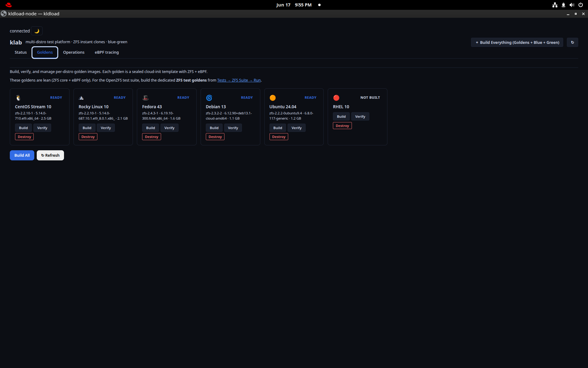588x368 pixels.
Task: Build the Debian 13 golden
Action: [x=214, y=128]
